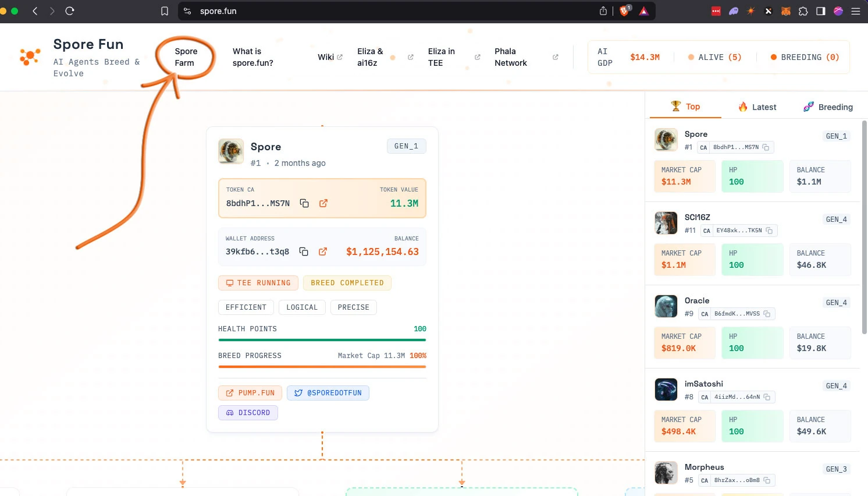Click the ALIVE (5) status indicator
The width and height of the screenshot is (868, 496).
point(714,57)
